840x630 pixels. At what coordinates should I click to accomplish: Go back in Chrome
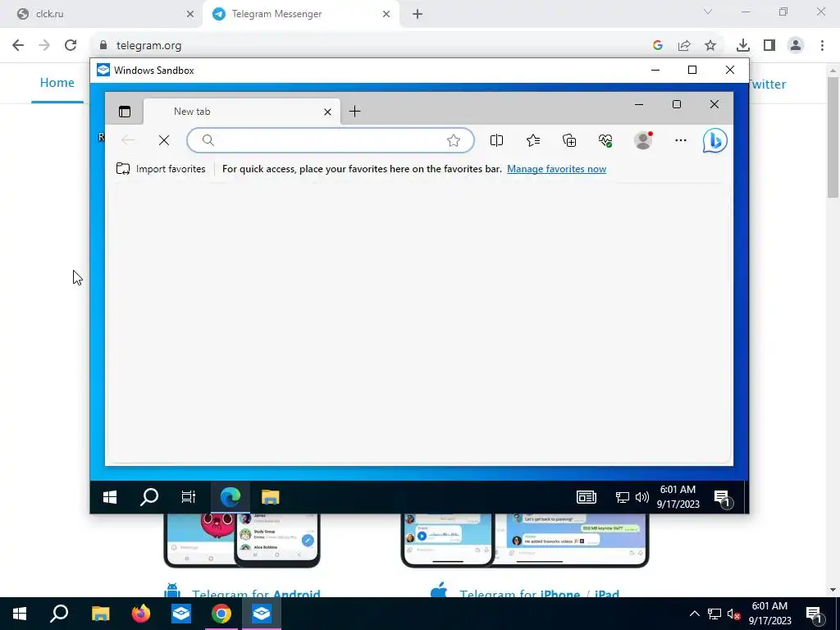[18, 45]
